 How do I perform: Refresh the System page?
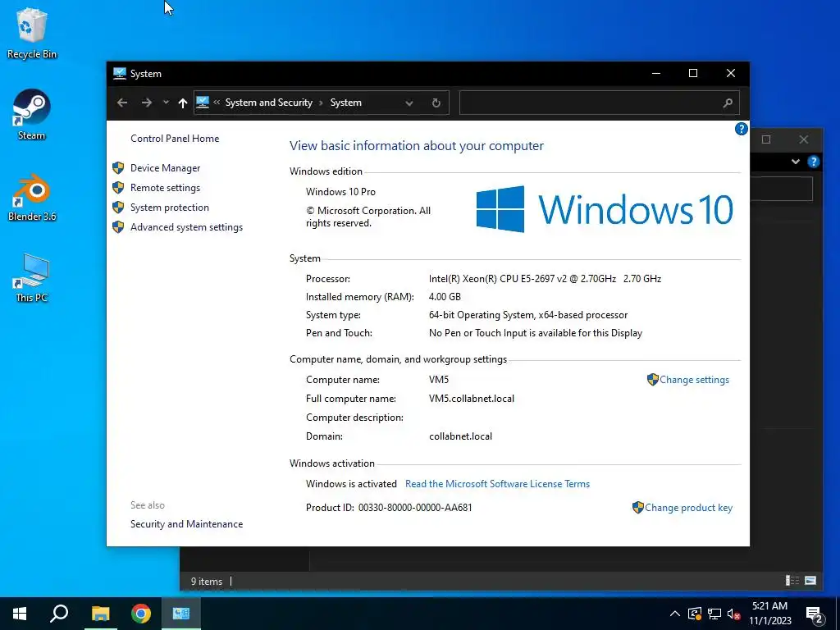click(436, 103)
